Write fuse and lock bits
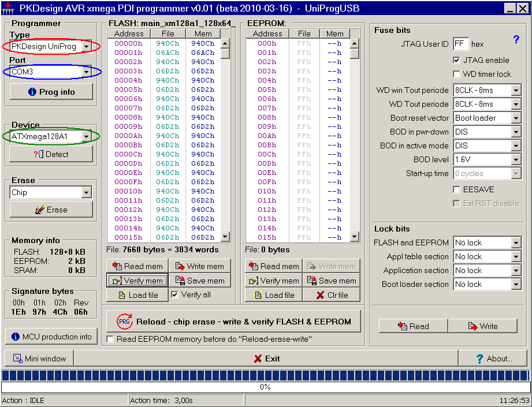This screenshot has width=532, height=407. (483, 326)
